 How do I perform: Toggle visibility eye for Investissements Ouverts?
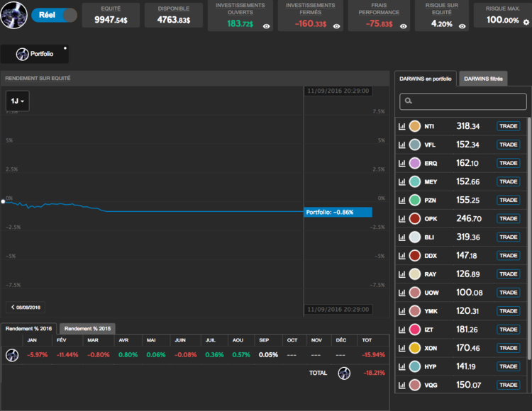coord(266,26)
